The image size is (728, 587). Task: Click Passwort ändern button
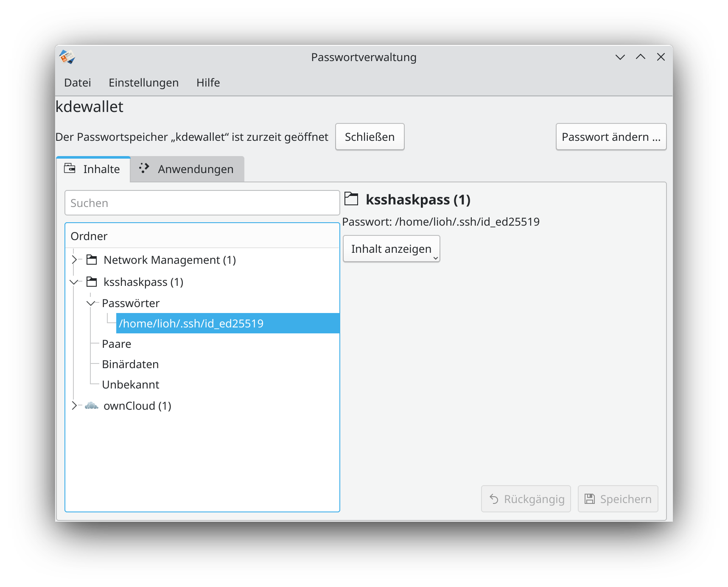point(611,137)
